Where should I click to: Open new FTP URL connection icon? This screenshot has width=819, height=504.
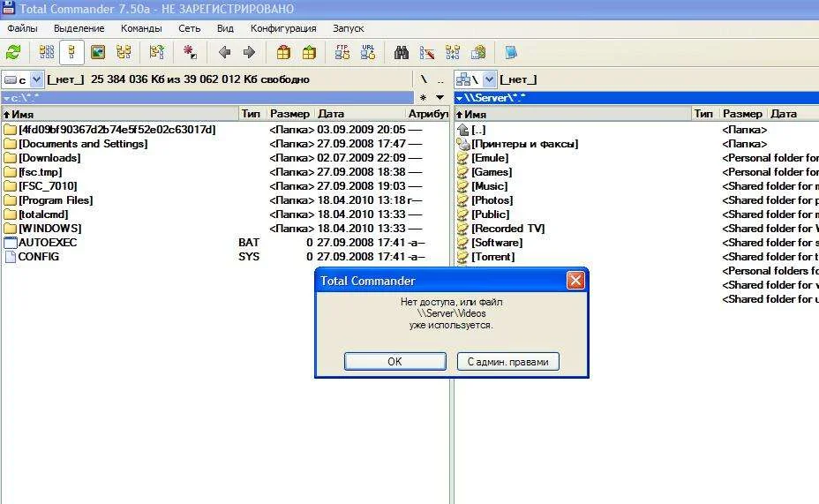click(368, 52)
